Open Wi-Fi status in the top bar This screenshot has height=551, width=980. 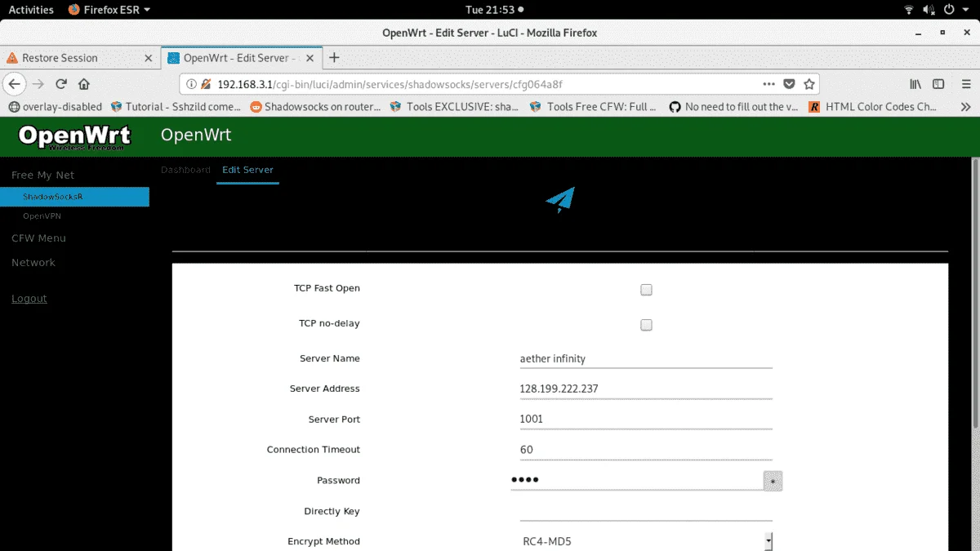(909, 10)
